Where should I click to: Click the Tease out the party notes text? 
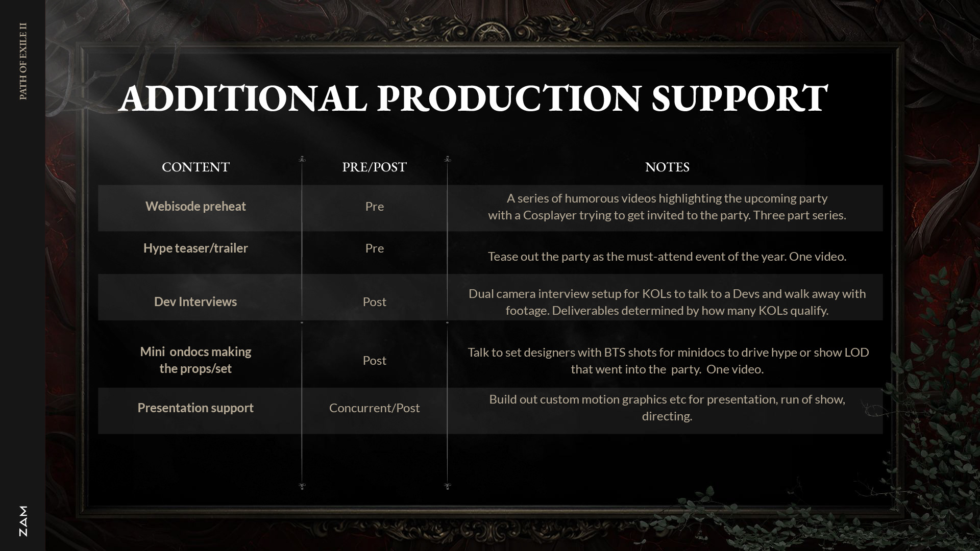pos(667,256)
